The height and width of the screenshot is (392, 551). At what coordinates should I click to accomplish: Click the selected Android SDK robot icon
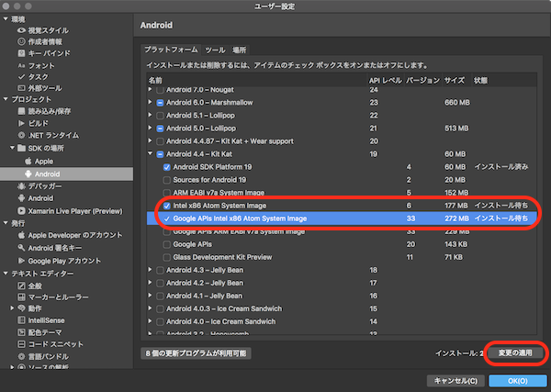28,174
